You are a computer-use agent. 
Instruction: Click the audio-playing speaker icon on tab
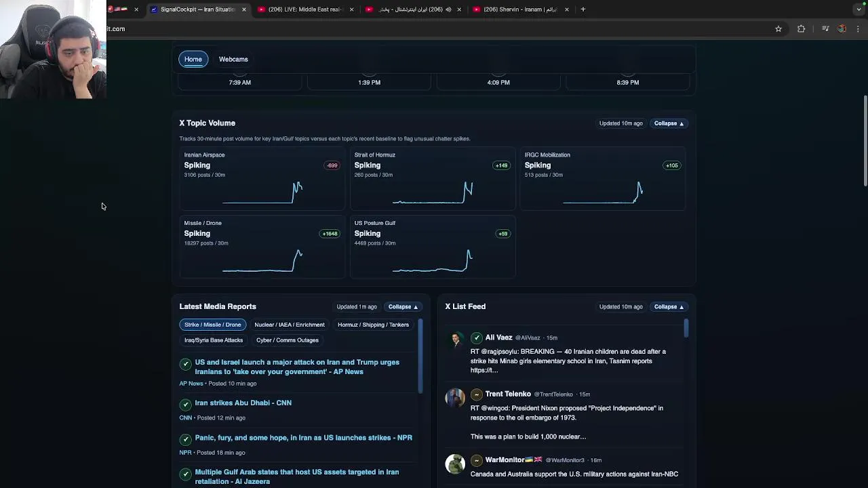coord(449,9)
